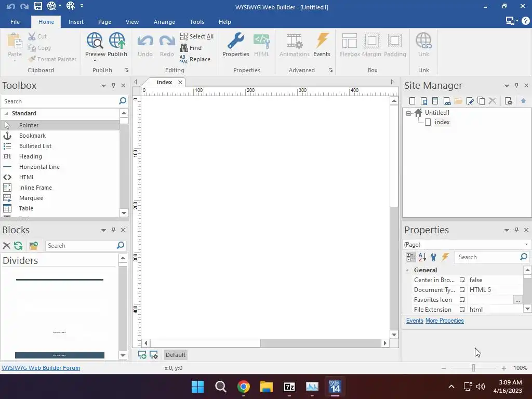Click the delete X icon in Blocks panel
The image size is (532, 399).
coord(6,246)
